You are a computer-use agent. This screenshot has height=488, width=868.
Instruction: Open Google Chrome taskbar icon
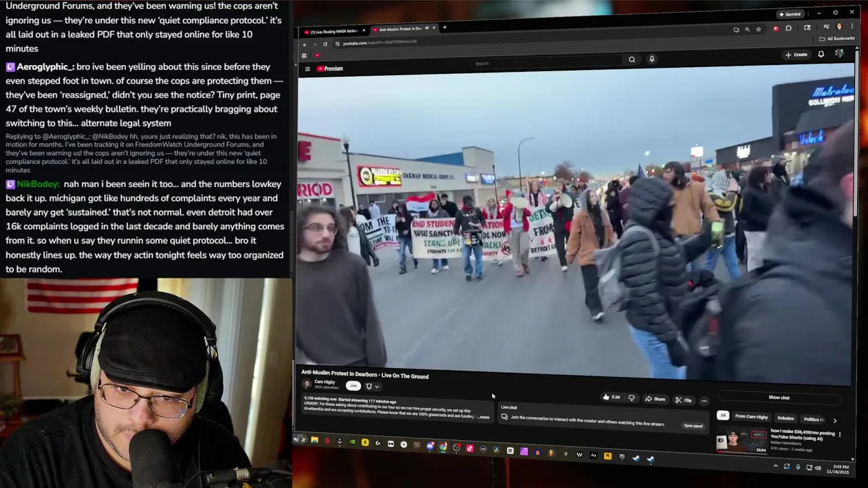coord(443,447)
